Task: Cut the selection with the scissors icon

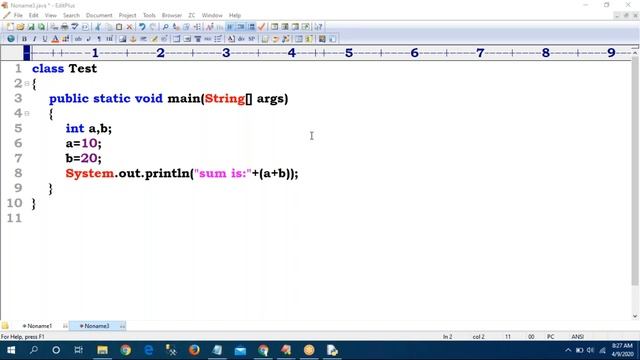Action: (98, 27)
